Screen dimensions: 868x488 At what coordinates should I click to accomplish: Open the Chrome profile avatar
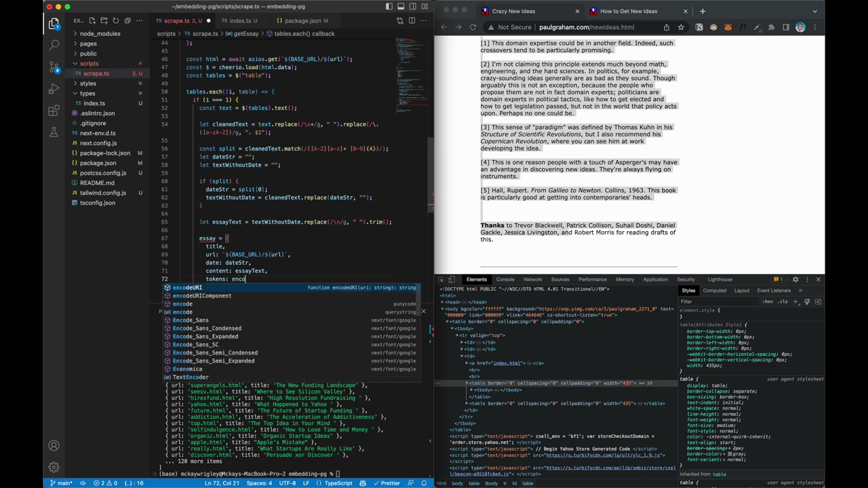(800, 28)
